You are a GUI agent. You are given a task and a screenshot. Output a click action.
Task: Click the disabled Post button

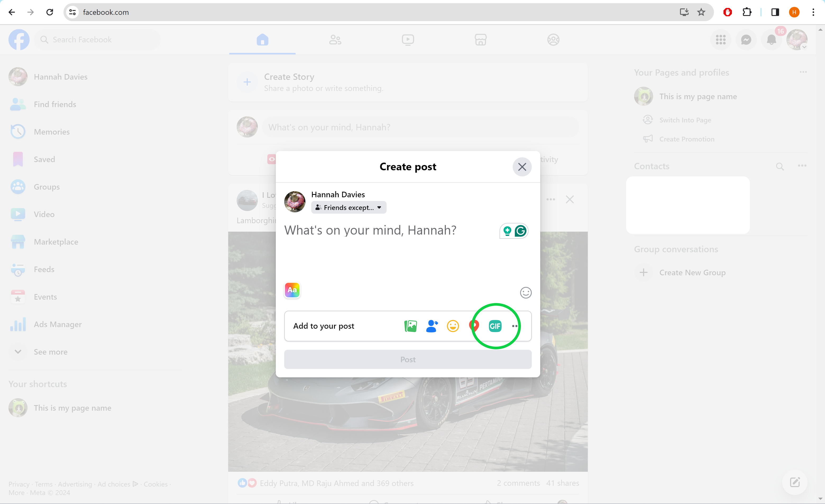pos(408,359)
